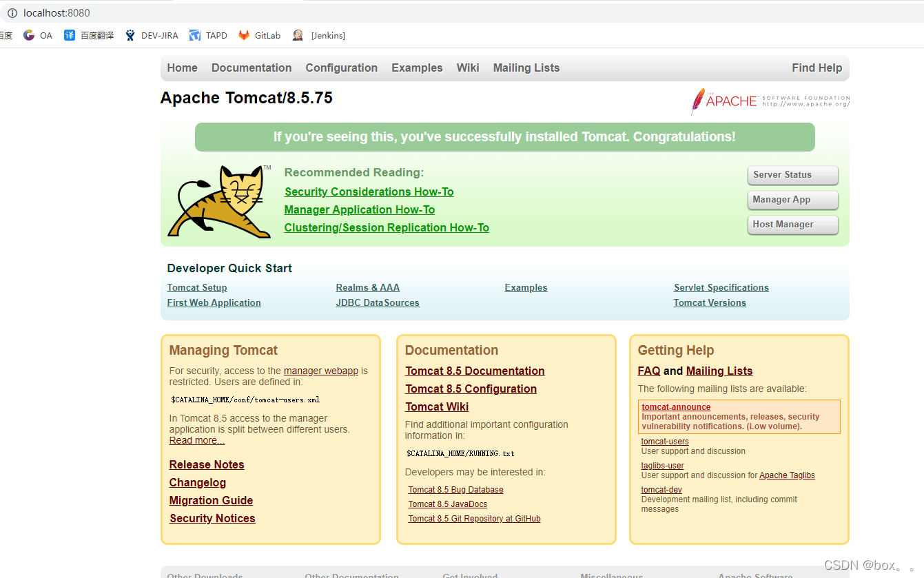Open the Migration Guide link
The image size is (924, 578).
click(212, 500)
